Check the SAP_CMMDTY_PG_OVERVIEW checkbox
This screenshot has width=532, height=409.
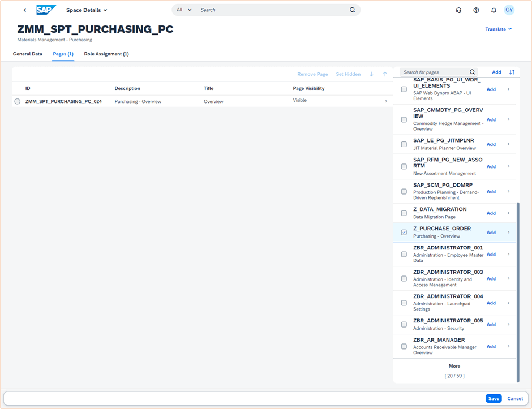(404, 119)
